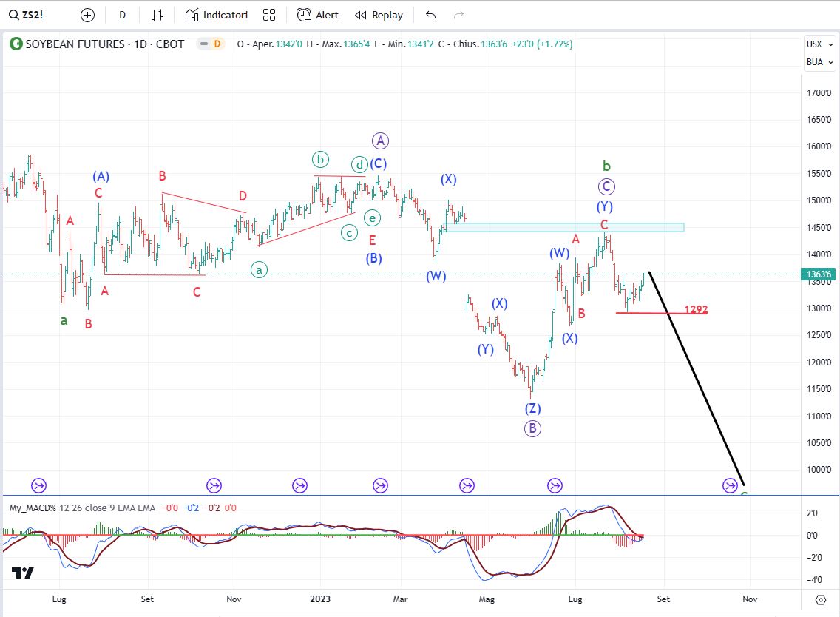Click the circled C wave label
The image size is (840, 617).
point(606,187)
